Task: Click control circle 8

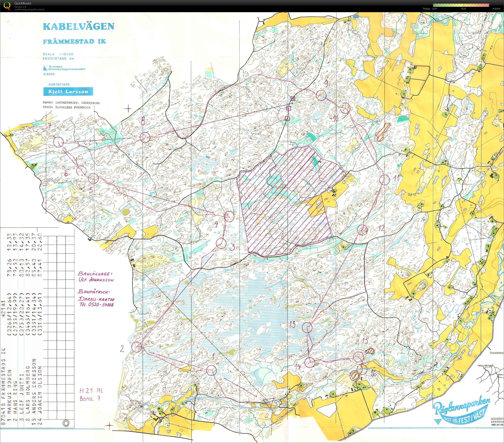Action: pyautogui.click(x=145, y=137)
